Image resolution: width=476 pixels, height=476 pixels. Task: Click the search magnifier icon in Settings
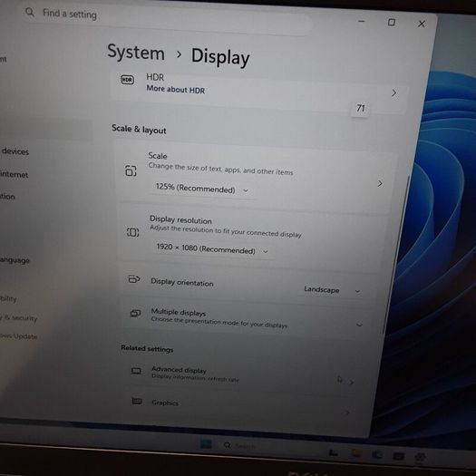coord(30,12)
